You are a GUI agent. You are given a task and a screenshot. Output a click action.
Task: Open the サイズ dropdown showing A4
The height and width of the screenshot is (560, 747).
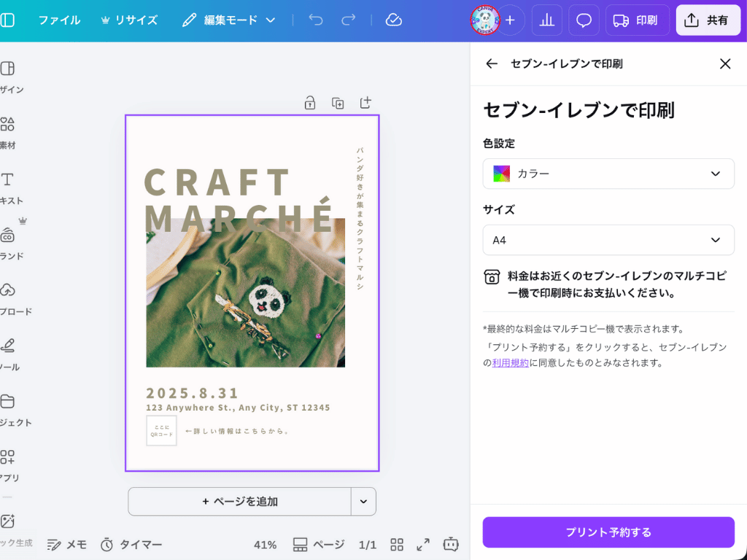click(x=608, y=240)
